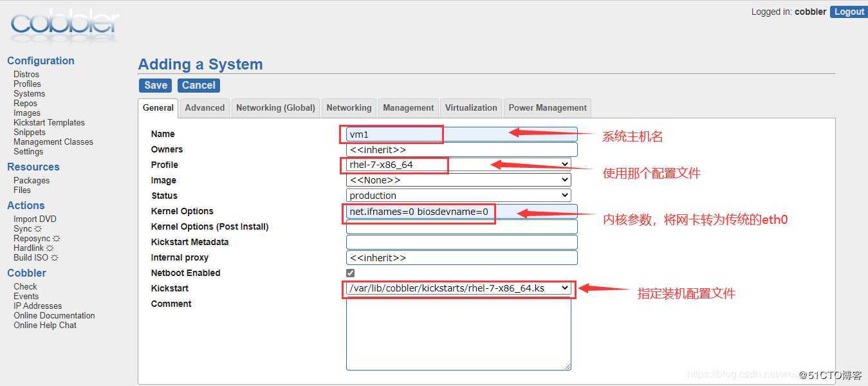
Task: Open the Check link
Action: 26,287
